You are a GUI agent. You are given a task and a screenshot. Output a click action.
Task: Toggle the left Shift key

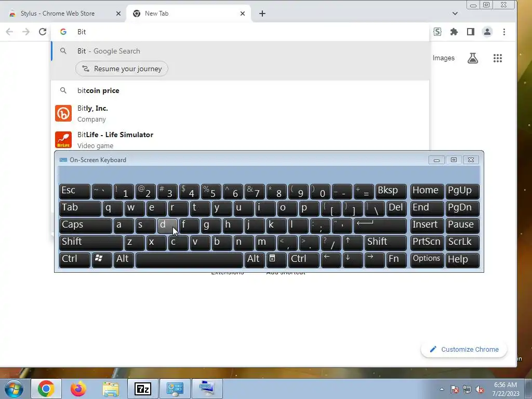(x=91, y=243)
